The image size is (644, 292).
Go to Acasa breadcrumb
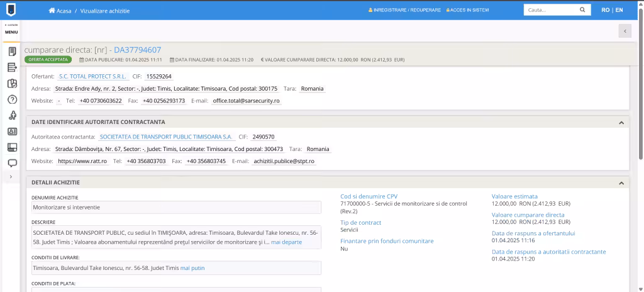click(x=64, y=11)
